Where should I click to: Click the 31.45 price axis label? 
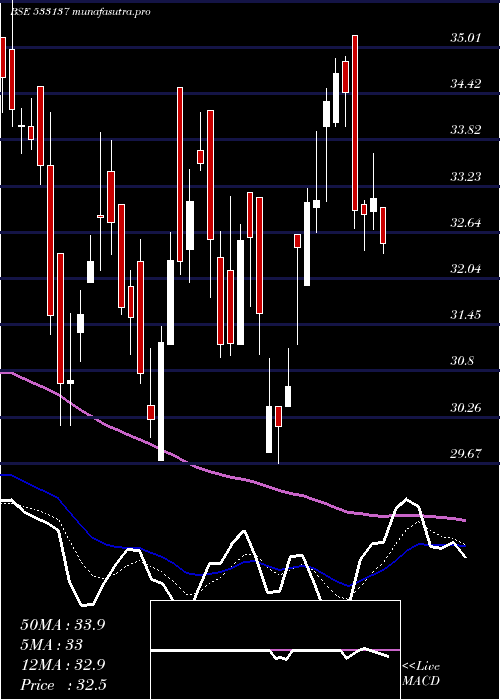[x=466, y=315]
